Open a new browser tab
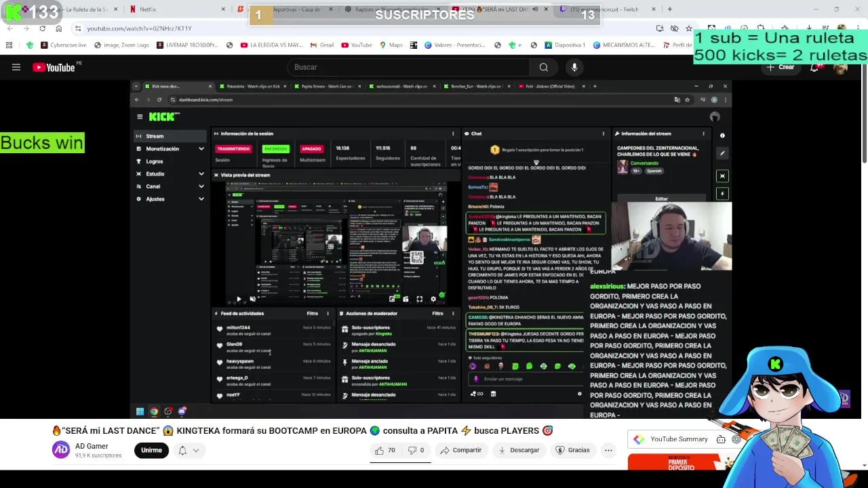 pyautogui.click(x=669, y=9)
